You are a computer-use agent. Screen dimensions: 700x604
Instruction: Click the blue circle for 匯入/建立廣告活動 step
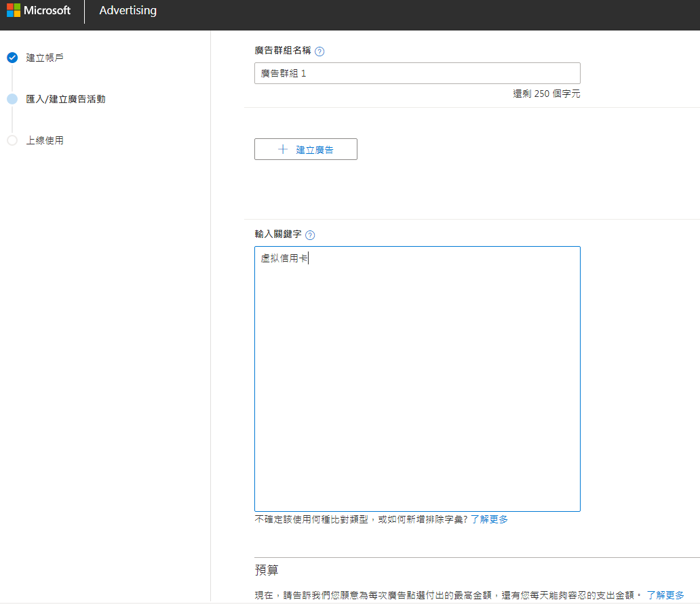click(12, 99)
